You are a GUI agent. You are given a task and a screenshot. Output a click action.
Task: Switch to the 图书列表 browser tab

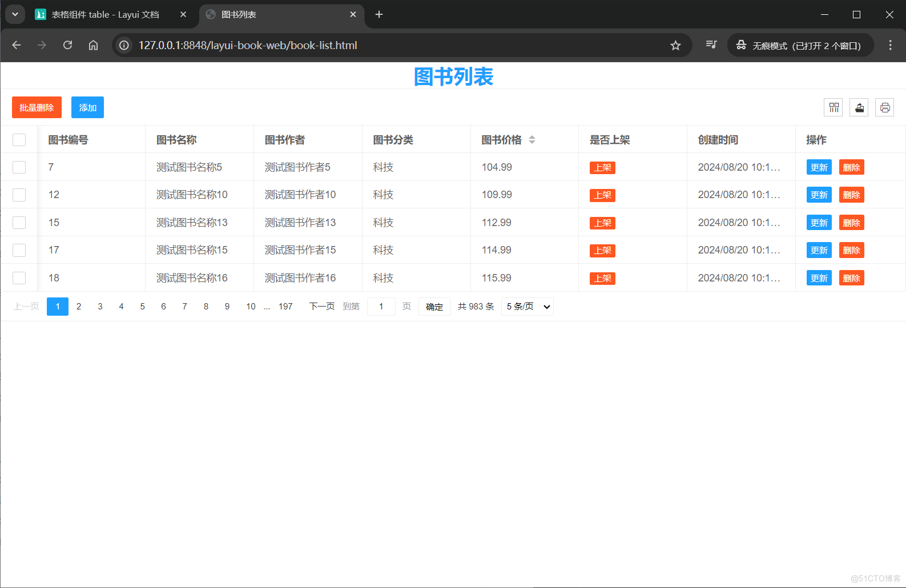[283, 14]
